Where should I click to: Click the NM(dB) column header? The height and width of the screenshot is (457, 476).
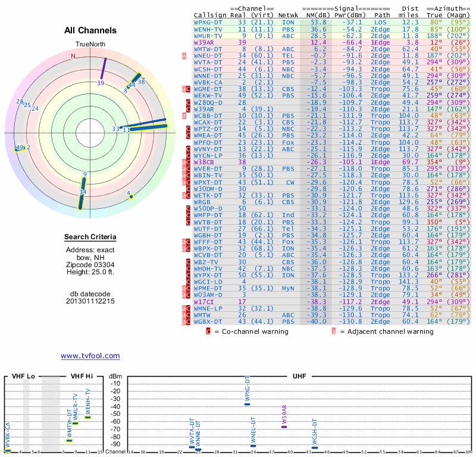click(318, 15)
